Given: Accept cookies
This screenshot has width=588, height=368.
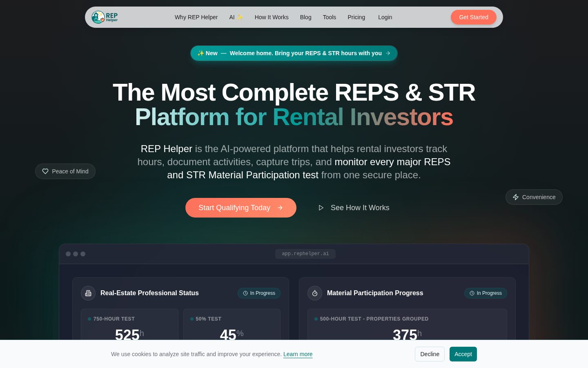Looking at the screenshot, I should tap(463, 354).
